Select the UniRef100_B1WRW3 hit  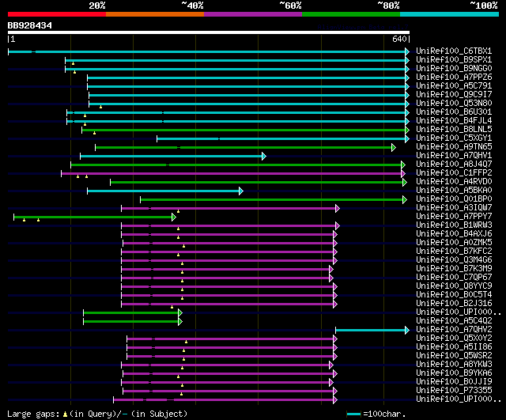tap(454, 225)
